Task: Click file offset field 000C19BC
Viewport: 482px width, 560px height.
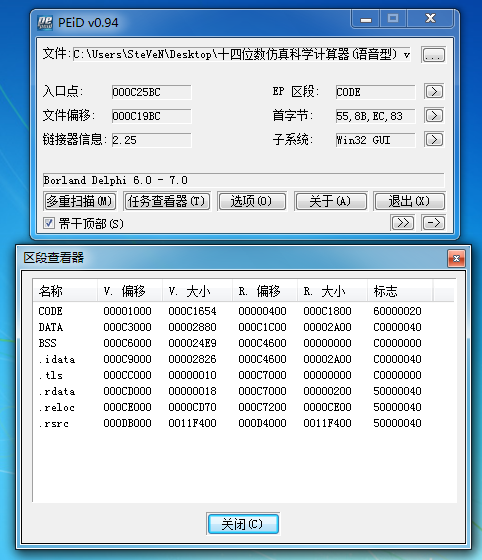Action: [151, 116]
